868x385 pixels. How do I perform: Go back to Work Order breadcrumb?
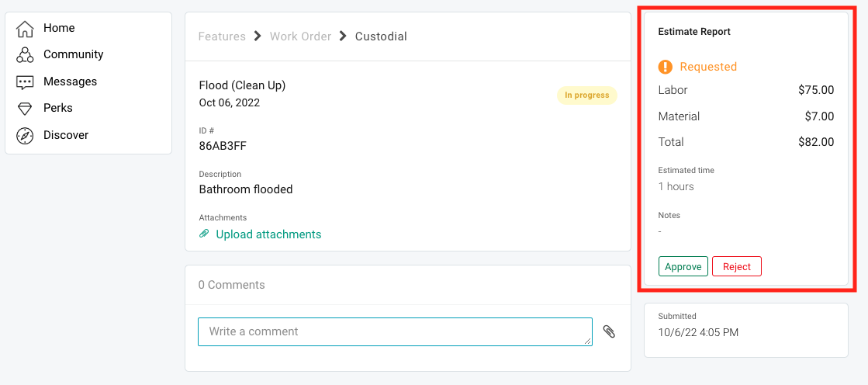click(x=300, y=36)
